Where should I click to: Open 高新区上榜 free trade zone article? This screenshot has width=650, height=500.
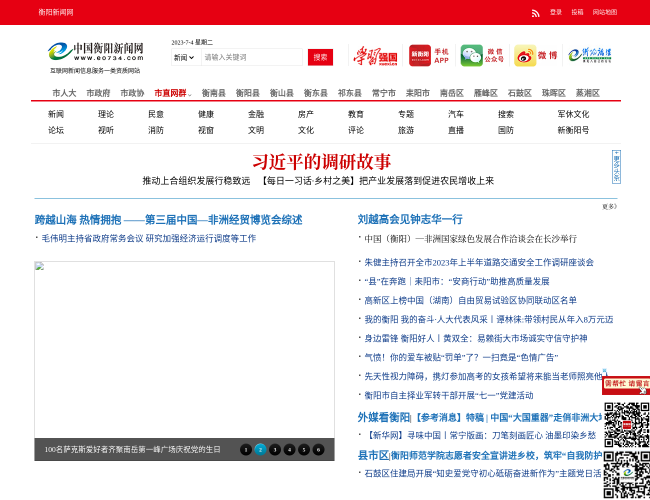[471, 301]
